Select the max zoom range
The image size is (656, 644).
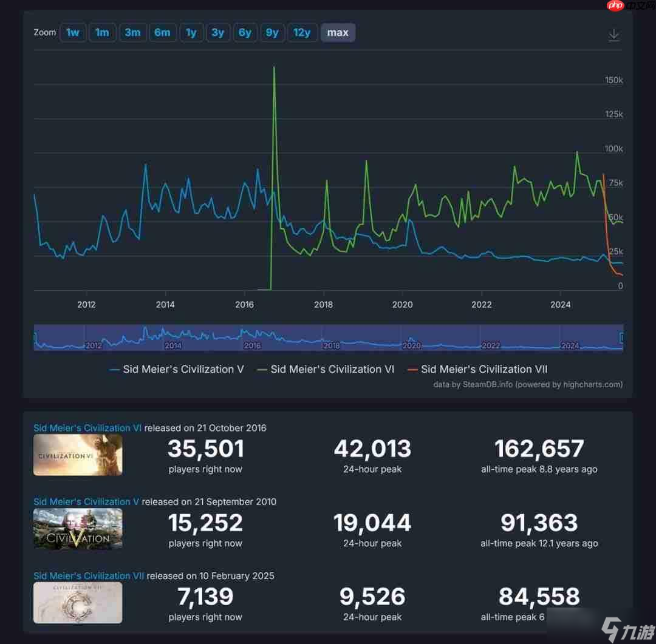coord(338,33)
